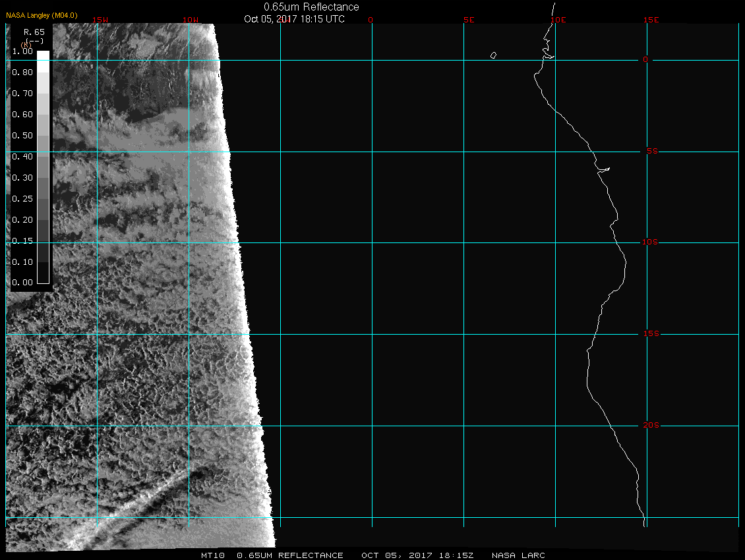The image size is (745, 560).
Task: Click the '10S' latitude label
Action: (650, 242)
